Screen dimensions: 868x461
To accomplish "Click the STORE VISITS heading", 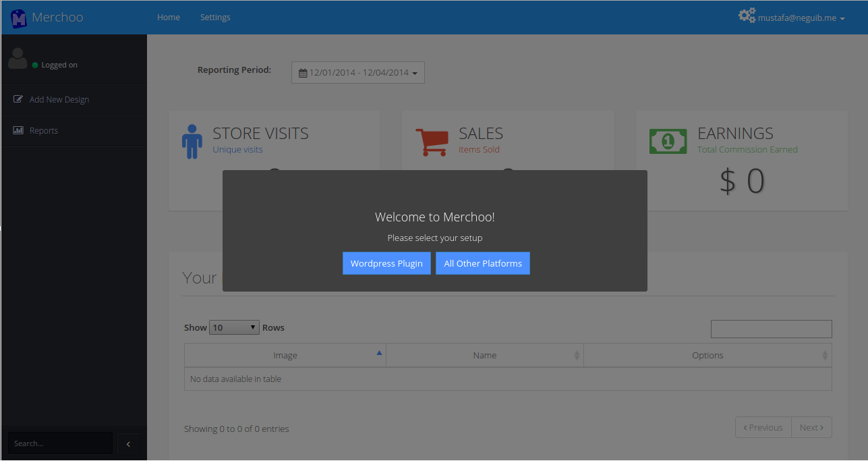I will pyautogui.click(x=260, y=134).
